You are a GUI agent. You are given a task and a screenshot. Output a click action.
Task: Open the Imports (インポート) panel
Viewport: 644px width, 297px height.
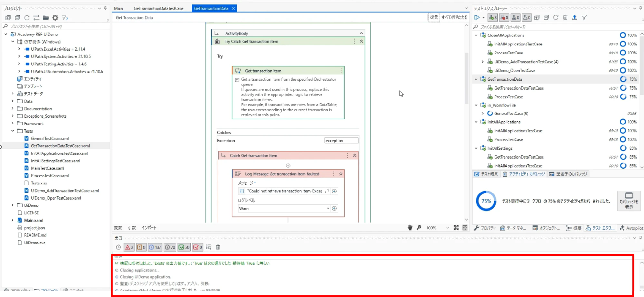(x=149, y=228)
